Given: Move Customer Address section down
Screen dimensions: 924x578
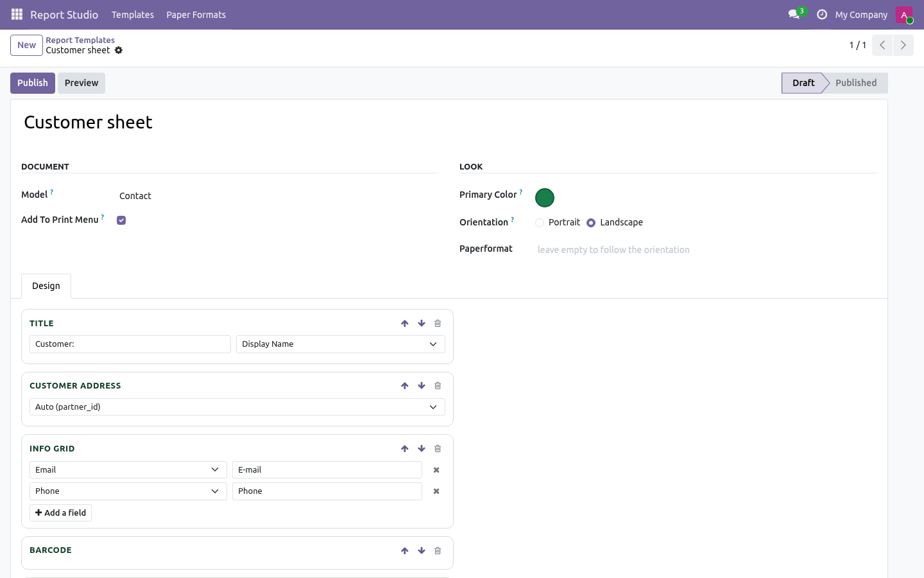Looking at the screenshot, I should click(x=422, y=386).
